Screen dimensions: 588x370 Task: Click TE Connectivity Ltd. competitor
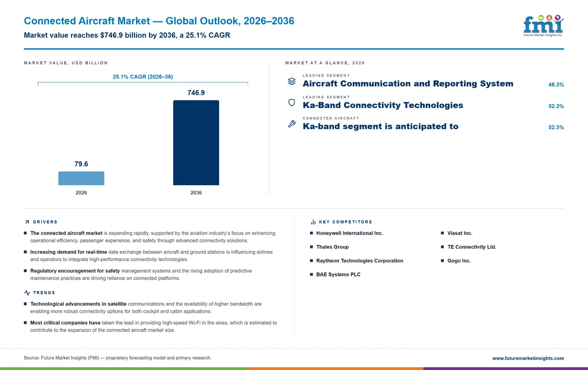point(472,247)
